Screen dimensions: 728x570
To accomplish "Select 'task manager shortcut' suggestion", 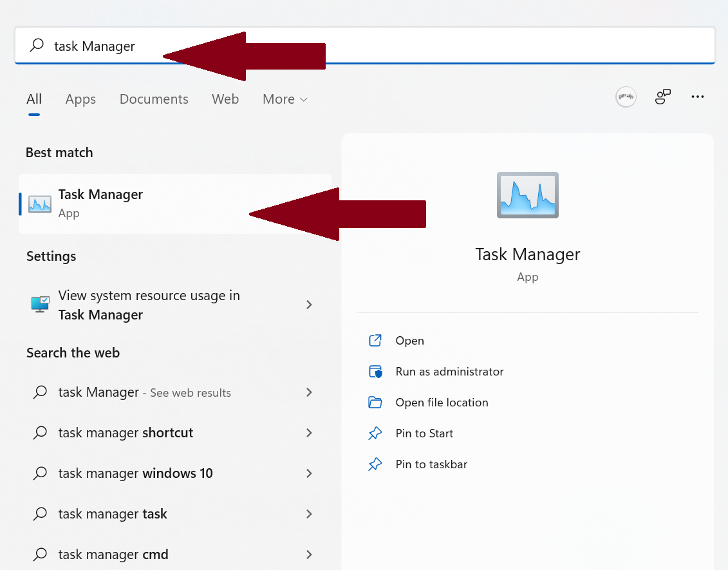I will coord(175,433).
